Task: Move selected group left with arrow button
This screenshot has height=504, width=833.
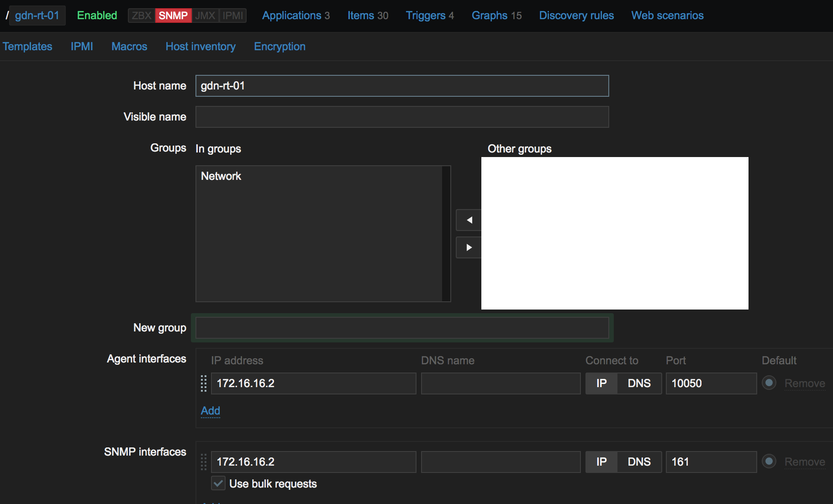Action: point(469,220)
